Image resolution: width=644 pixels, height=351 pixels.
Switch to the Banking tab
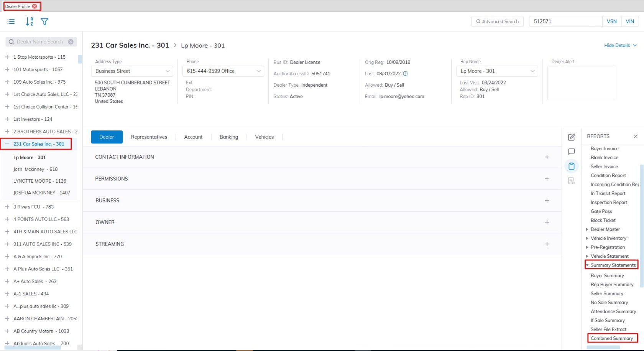[x=228, y=137]
